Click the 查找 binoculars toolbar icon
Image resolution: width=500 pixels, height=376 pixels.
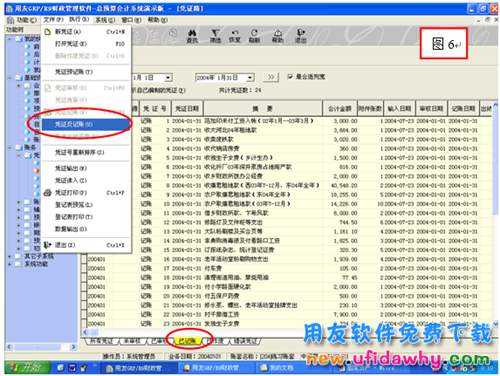pyautogui.click(x=192, y=36)
